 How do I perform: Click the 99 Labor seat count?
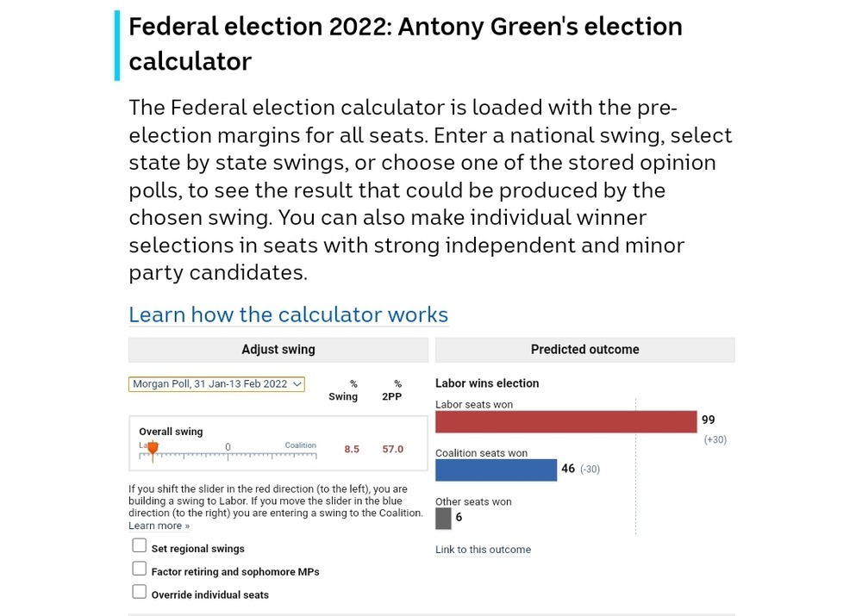point(708,420)
